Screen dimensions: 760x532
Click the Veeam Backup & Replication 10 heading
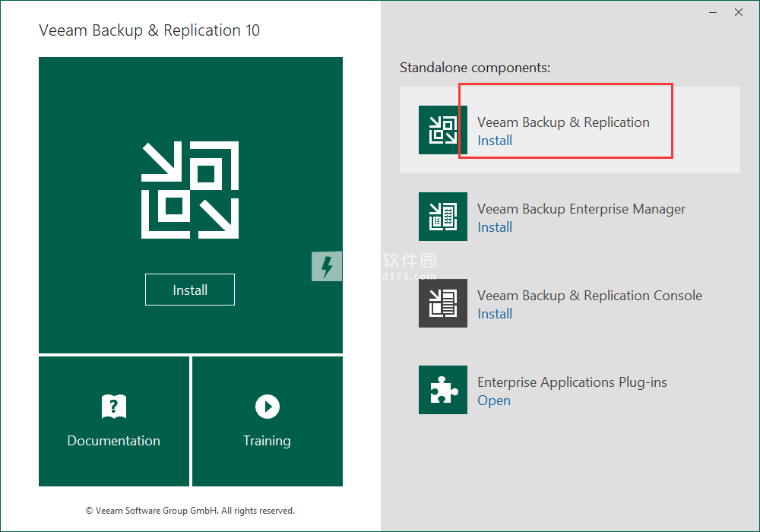pos(149,30)
